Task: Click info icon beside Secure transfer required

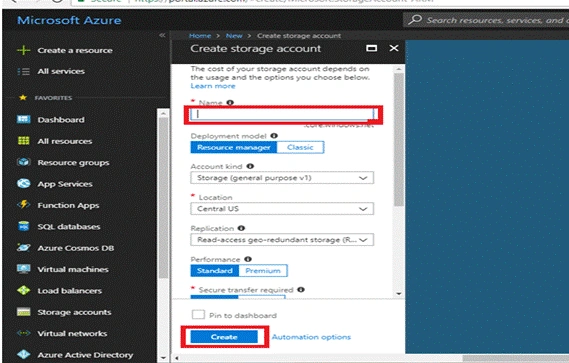Action: [301, 290]
